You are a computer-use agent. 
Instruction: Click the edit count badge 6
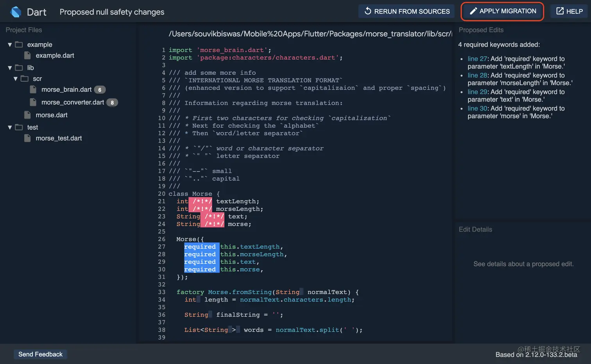[100, 90]
